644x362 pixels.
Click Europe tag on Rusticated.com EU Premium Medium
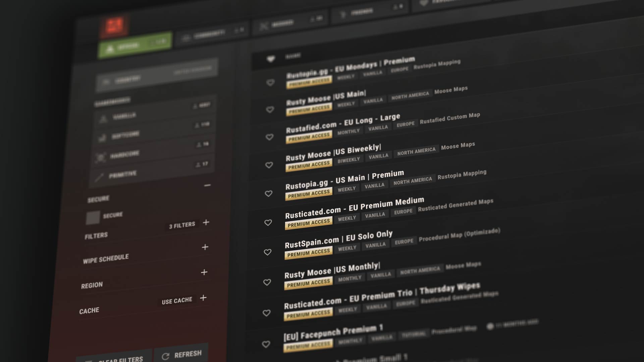point(403,212)
